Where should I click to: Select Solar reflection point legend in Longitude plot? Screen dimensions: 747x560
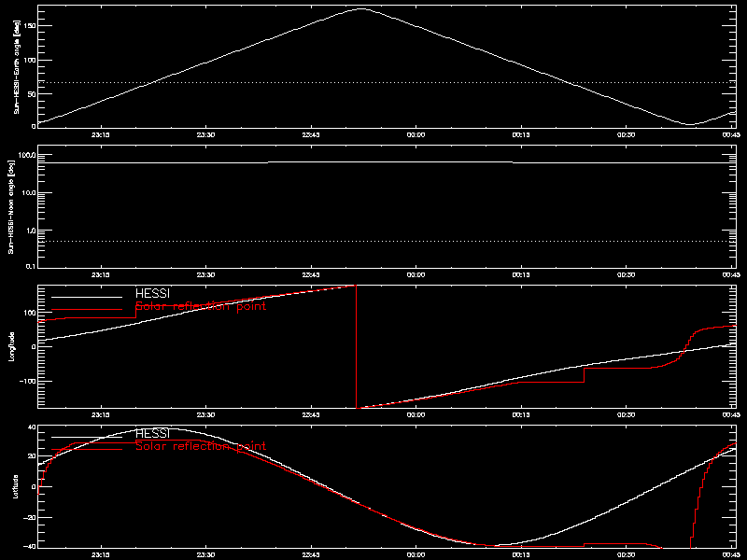click(201, 306)
